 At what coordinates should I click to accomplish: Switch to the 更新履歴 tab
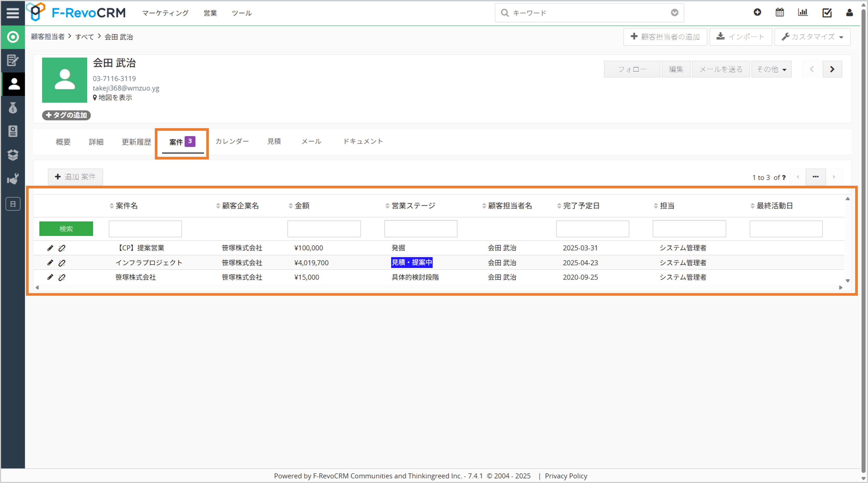pyautogui.click(x=136, y=142)
